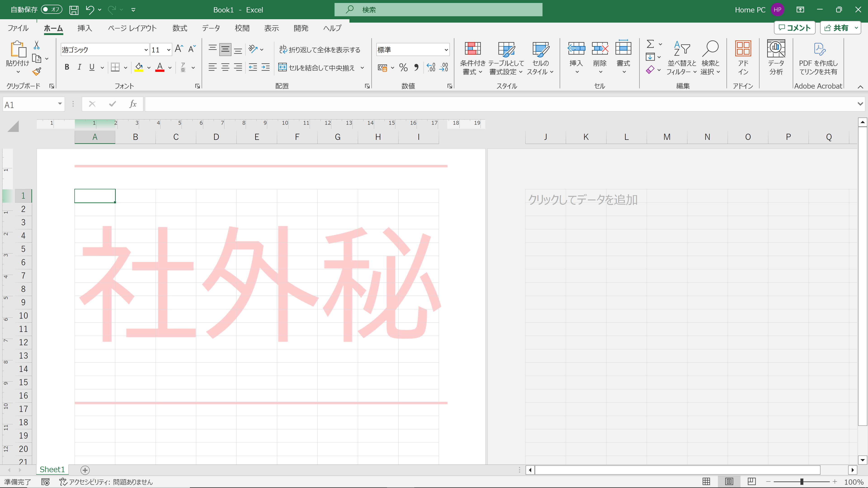Click the increase decimal icon

tap(431, 67)
